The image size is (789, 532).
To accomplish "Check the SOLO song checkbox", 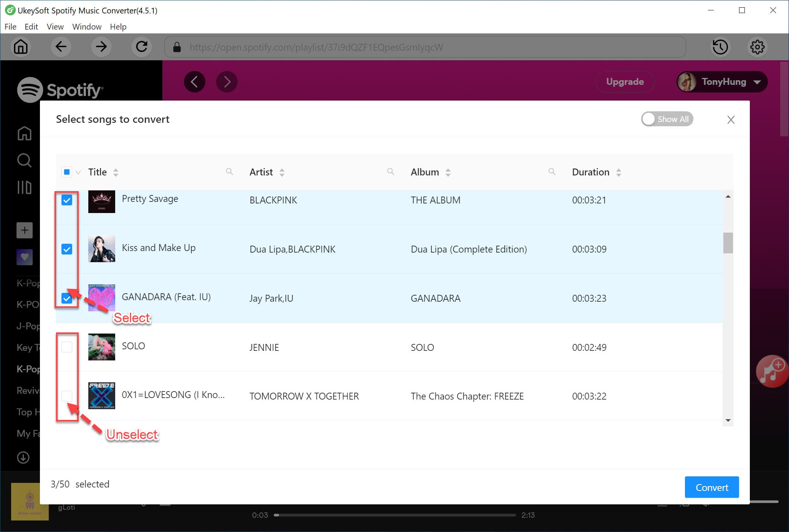I will 67,347.
